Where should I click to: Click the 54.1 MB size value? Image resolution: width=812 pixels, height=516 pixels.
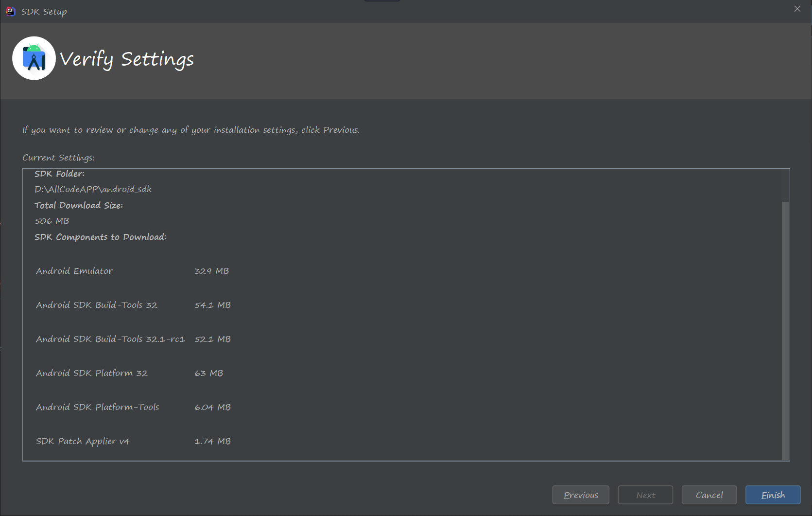(213, 305)
